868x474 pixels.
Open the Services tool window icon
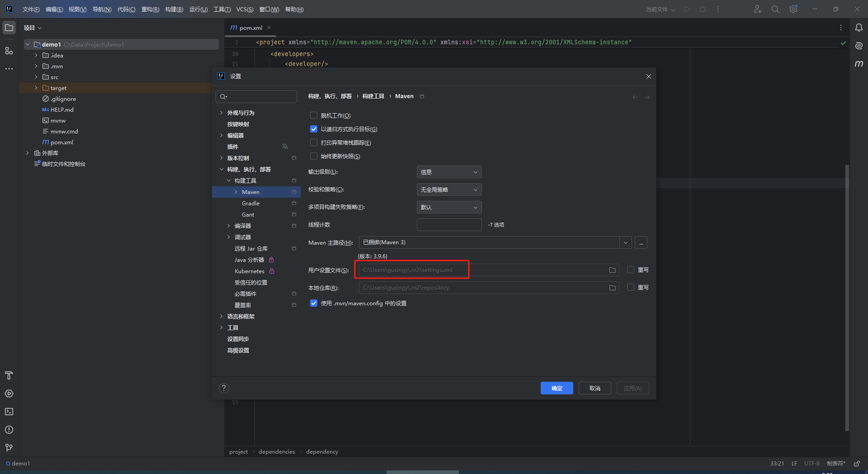pyautogui.click(x=9, y=393)
